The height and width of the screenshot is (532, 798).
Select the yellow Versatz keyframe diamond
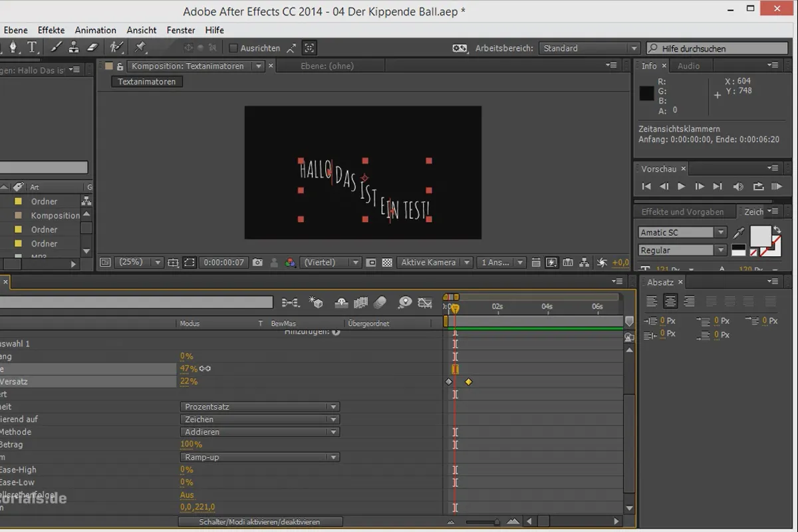tap(468, 382)
